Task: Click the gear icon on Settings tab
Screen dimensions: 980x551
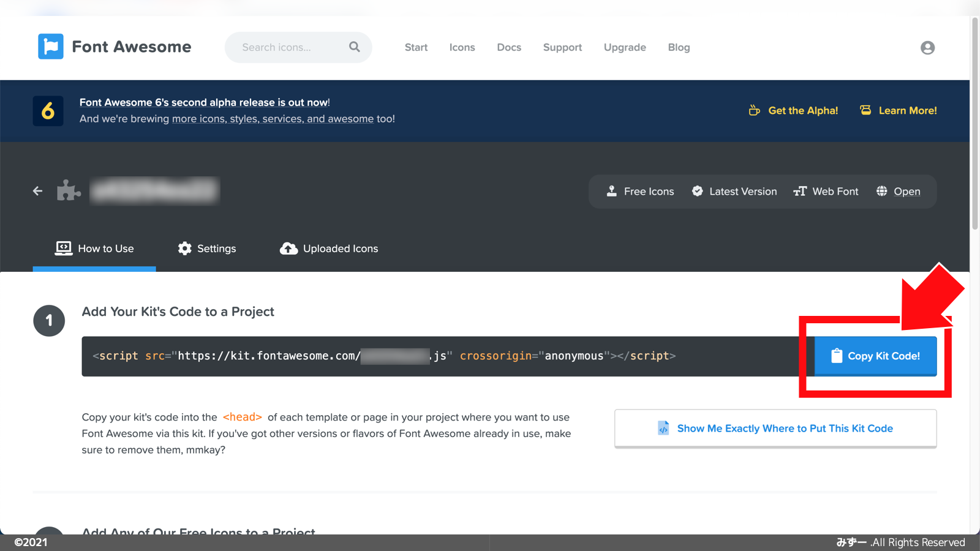Action: [184, 248]
